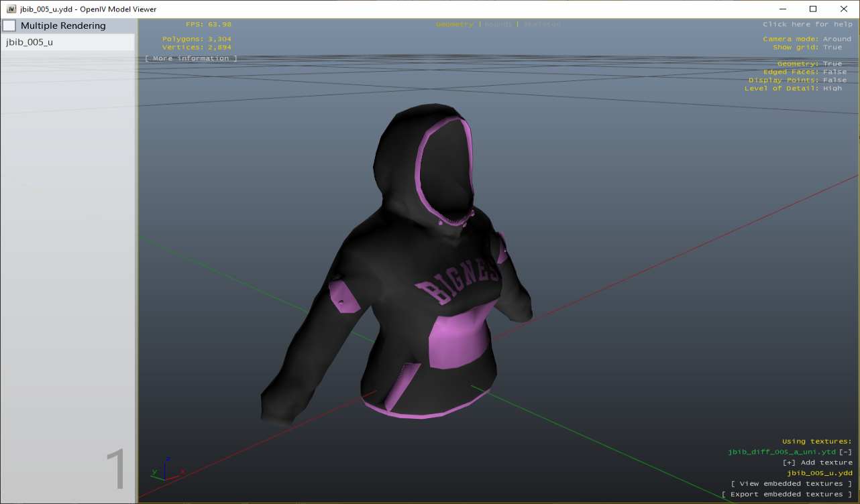Switch to the Bounds tab
This screenshot has width=860, height=504.
(497, 23)
